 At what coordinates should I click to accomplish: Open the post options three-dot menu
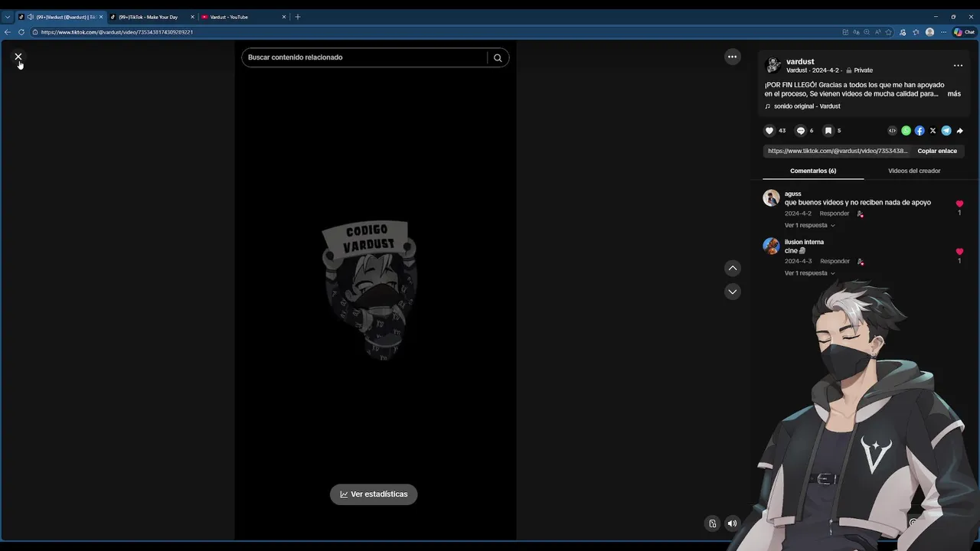point(958,66)
